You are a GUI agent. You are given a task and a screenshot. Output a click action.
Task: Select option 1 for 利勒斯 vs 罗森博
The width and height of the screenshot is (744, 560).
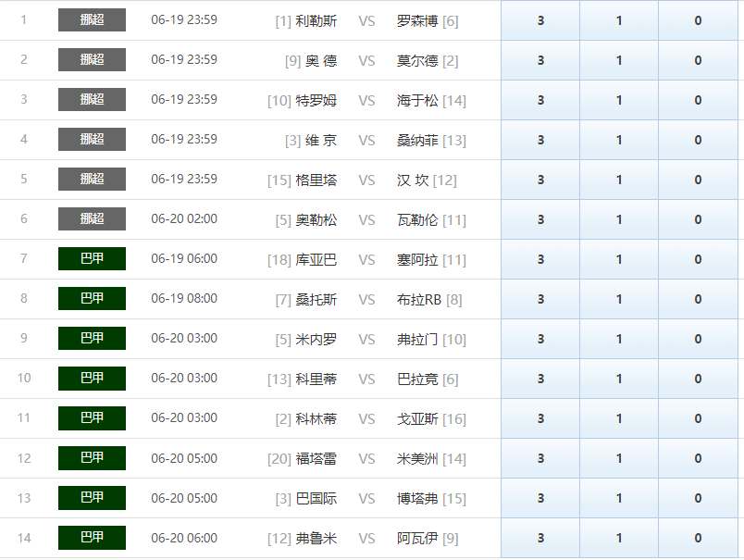(619, 20)
